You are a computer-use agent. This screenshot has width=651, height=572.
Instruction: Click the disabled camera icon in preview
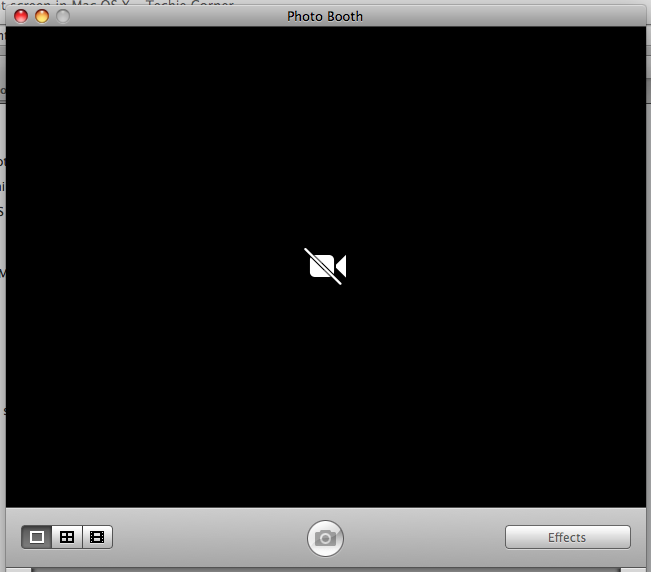326,266
